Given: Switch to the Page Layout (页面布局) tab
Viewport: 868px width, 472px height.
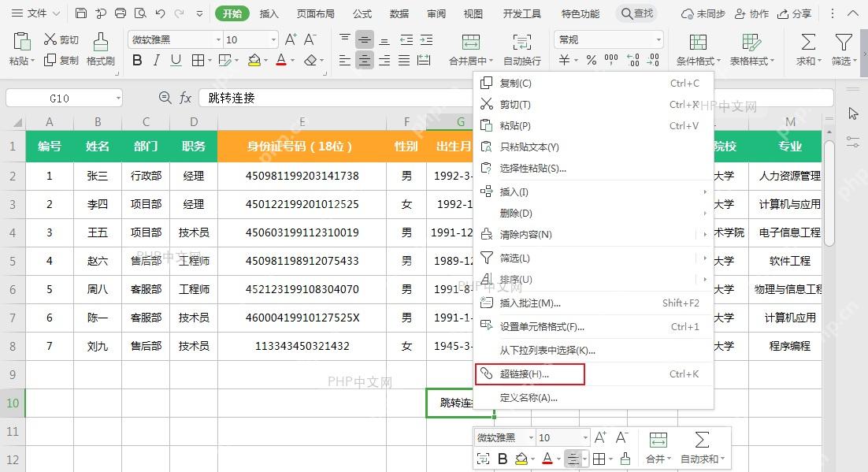Looking at the screenshot, I should (316, 13).
